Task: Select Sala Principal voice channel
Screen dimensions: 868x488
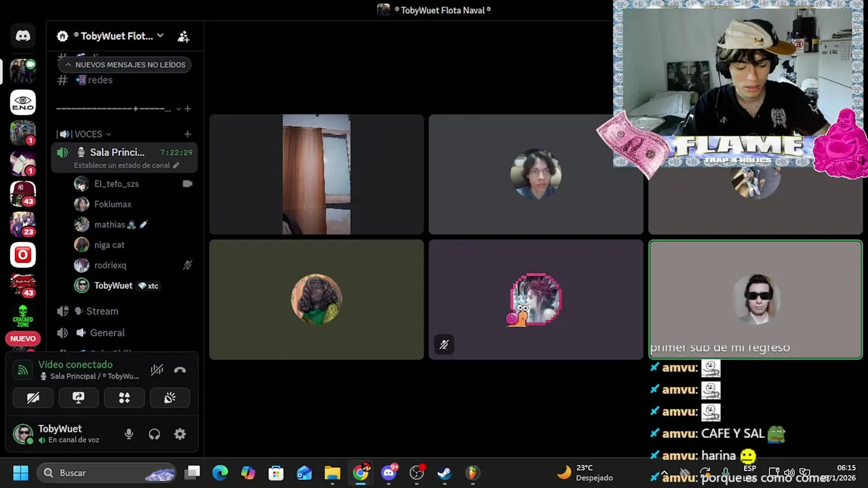Action: tap(125, 157)
